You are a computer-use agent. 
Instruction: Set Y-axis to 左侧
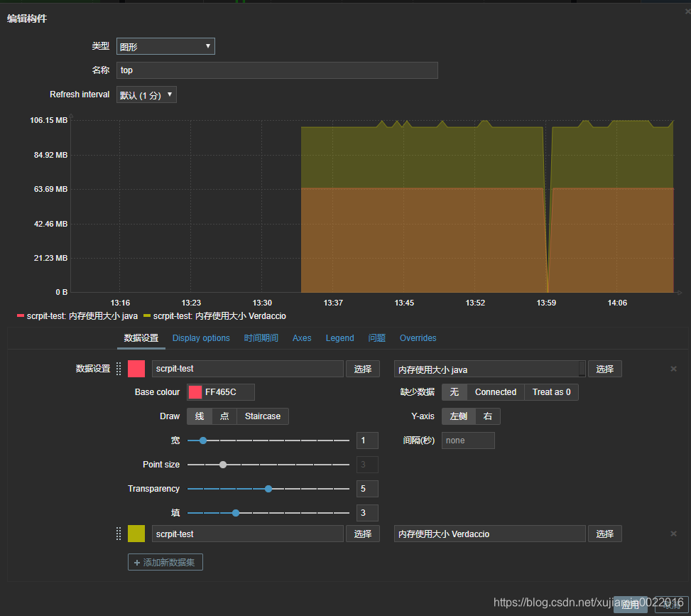[458, 416]
